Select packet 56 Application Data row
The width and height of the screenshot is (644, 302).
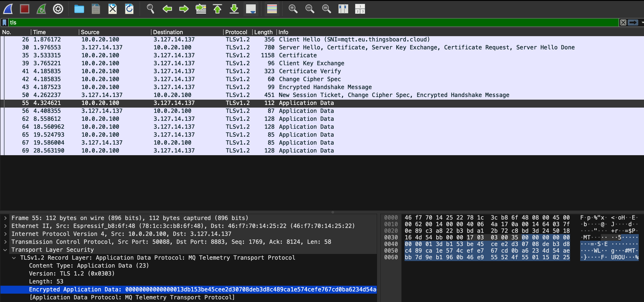pyautogui.click(x=322, y=111)
